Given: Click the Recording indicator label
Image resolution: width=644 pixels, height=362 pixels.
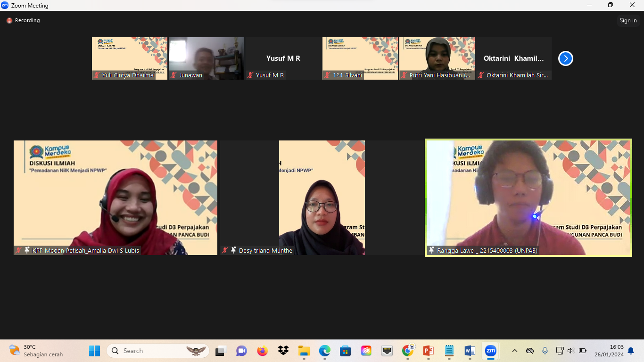Looking at the screenshot, I should pos(27,21).
